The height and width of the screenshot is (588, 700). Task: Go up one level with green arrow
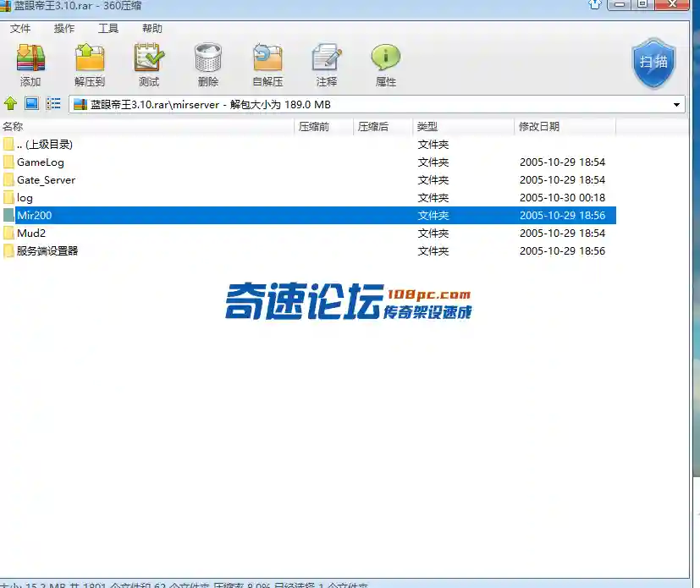(x=10, y=103)
